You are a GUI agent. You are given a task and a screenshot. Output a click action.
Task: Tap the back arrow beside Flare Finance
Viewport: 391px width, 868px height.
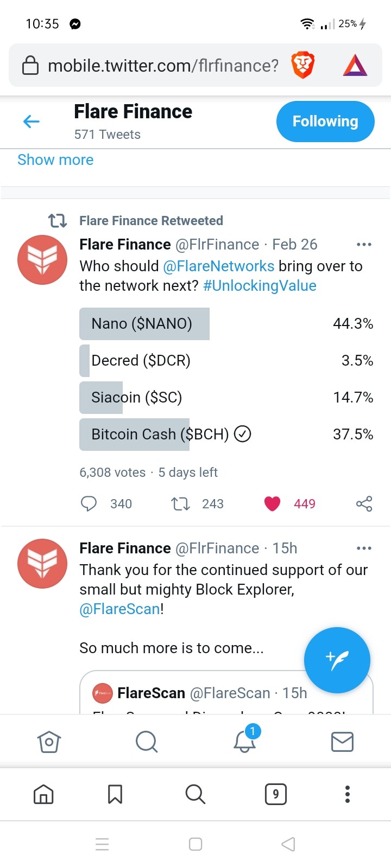(x=31, y=122)
